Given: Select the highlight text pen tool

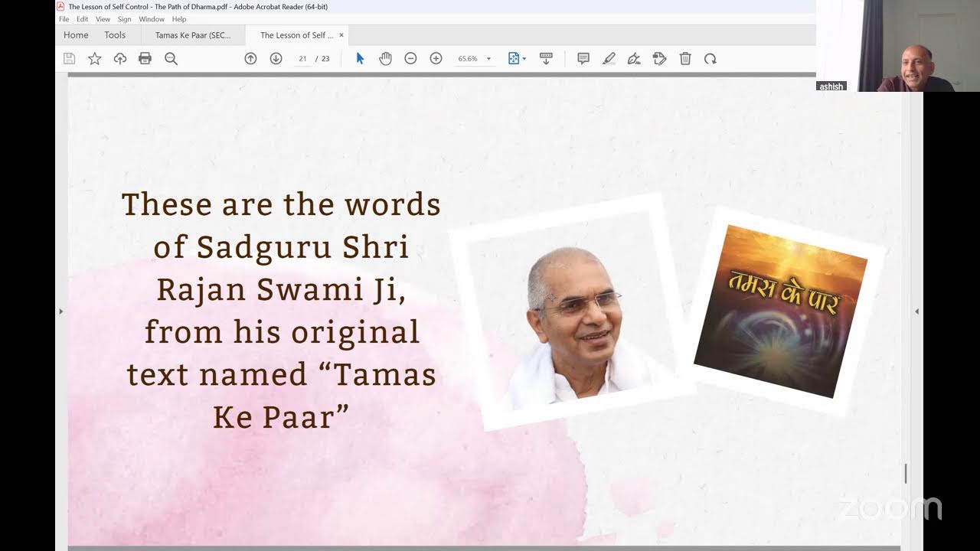Looking at the screenshot, I should click(609, 58).
